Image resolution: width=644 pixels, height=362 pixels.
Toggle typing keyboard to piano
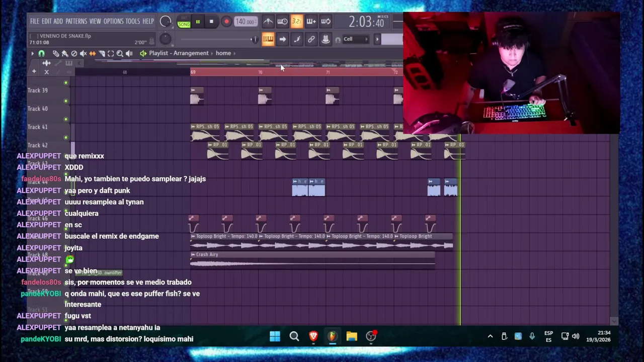(x=268, y=39)
